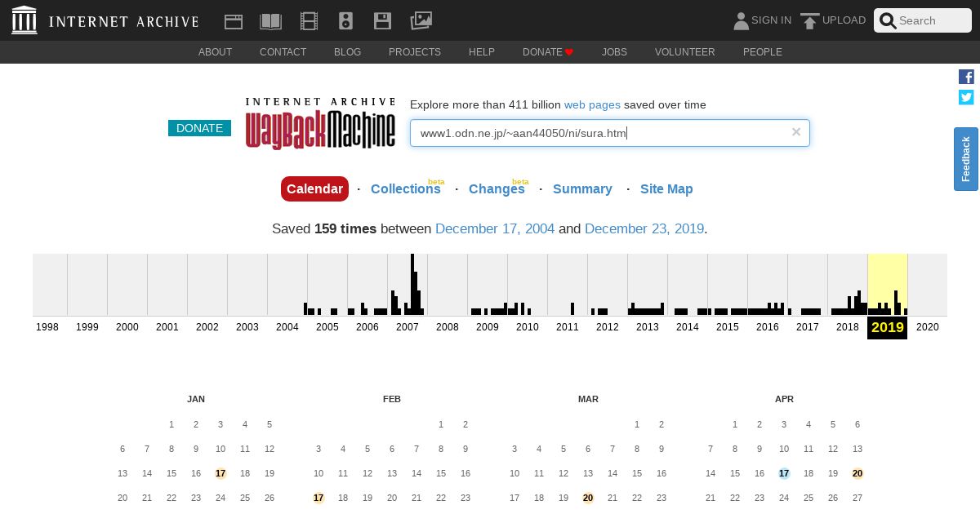Open the Texts book icon
Image resolution: width=980 pixels, height=514 pixels.
pos(270,21)
